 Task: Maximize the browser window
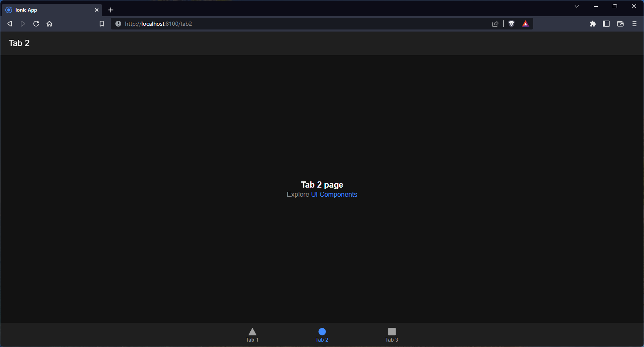click(x=615, y=6)
